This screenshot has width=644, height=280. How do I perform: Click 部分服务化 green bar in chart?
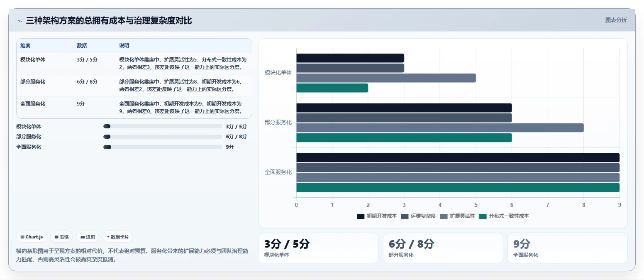click(x=404, y=138)
